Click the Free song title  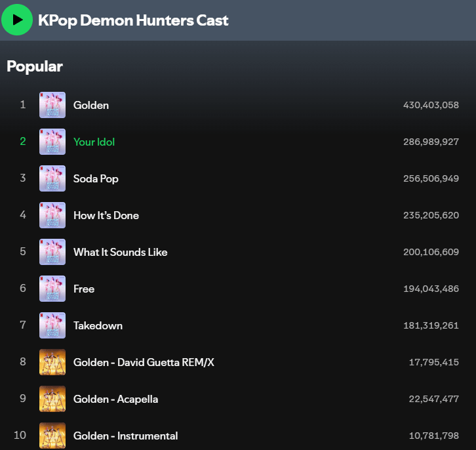[x=84, y=289]
